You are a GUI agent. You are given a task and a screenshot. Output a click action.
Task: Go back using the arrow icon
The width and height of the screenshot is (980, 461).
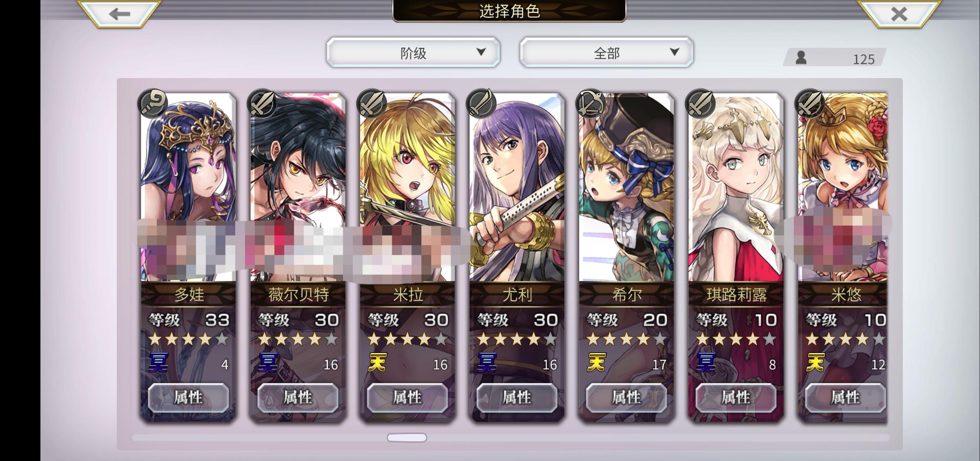(x=119, y=14)
